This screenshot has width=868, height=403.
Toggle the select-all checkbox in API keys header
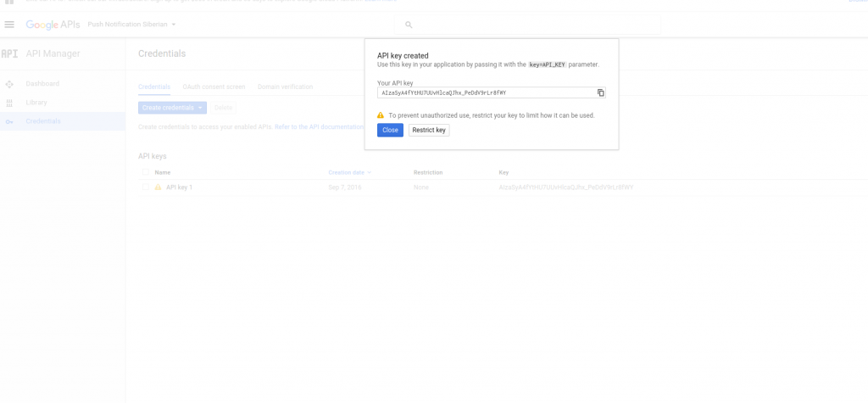(146, 172)
